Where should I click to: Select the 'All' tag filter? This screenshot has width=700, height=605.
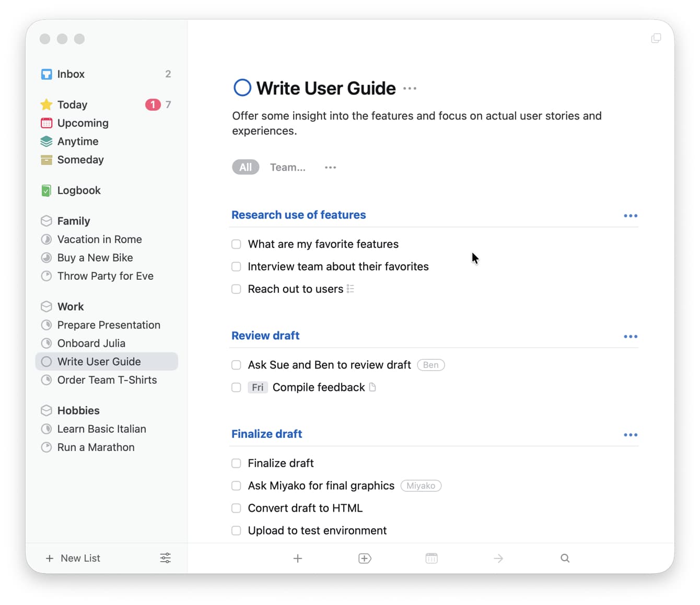pos(246,167)
